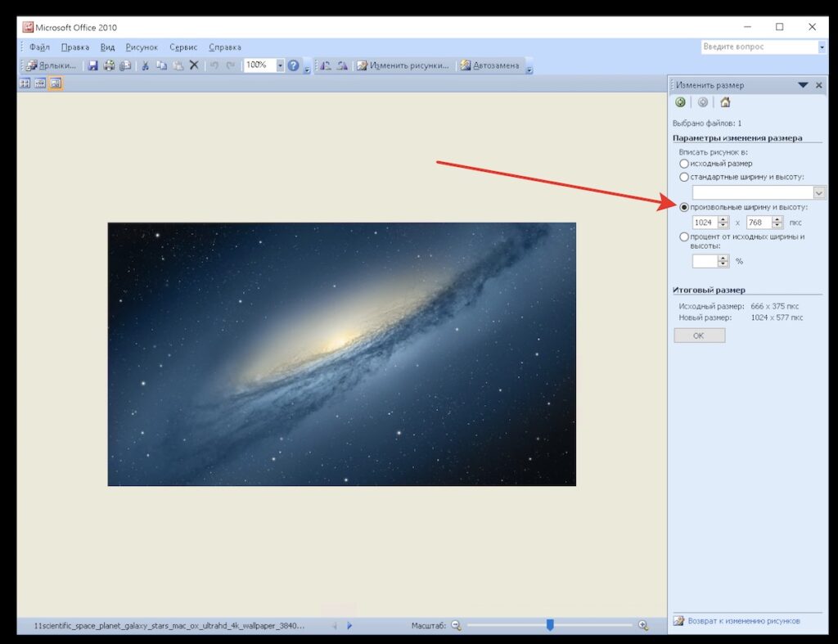Cut with the scissors icon
Image resolution: width=838 pixels, height=644 pixels.
point(145,65)
